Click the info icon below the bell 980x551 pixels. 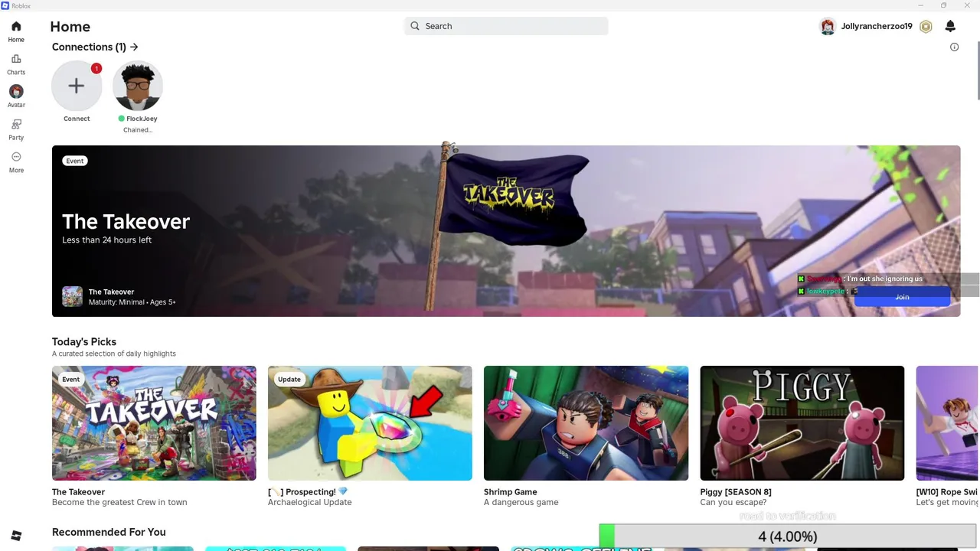tap(954, 47)
